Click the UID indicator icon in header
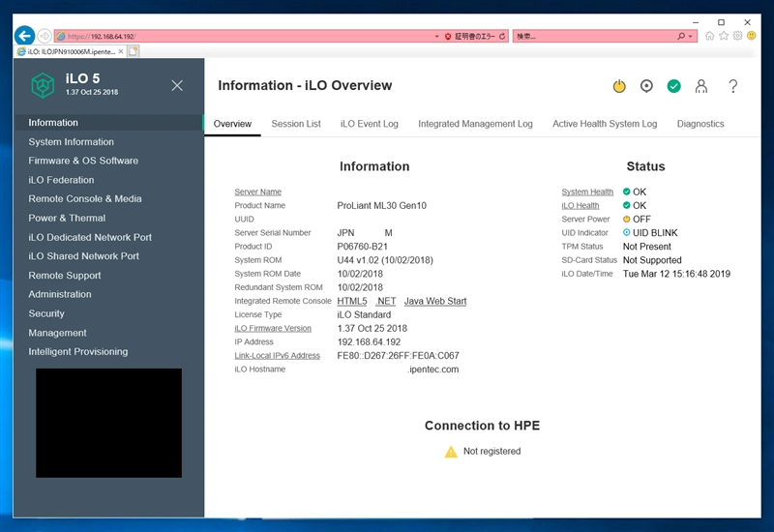 tap(646, 86)
